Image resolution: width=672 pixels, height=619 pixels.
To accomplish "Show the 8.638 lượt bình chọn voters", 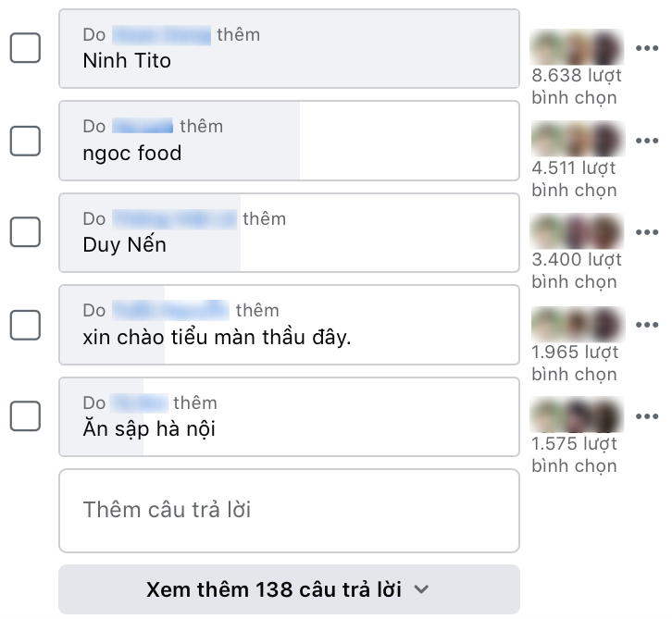I will point(576,86).
